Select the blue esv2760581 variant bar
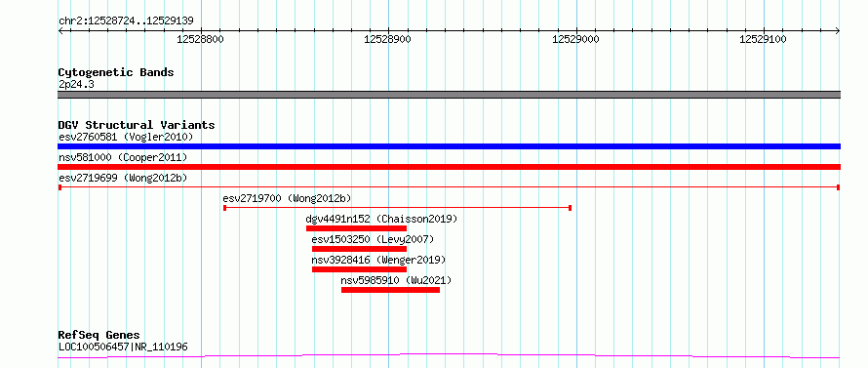 point(449,146)
